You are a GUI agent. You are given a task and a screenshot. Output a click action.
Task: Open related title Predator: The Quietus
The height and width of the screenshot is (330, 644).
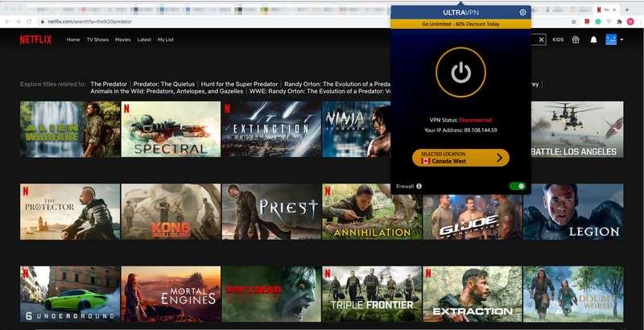164,85
